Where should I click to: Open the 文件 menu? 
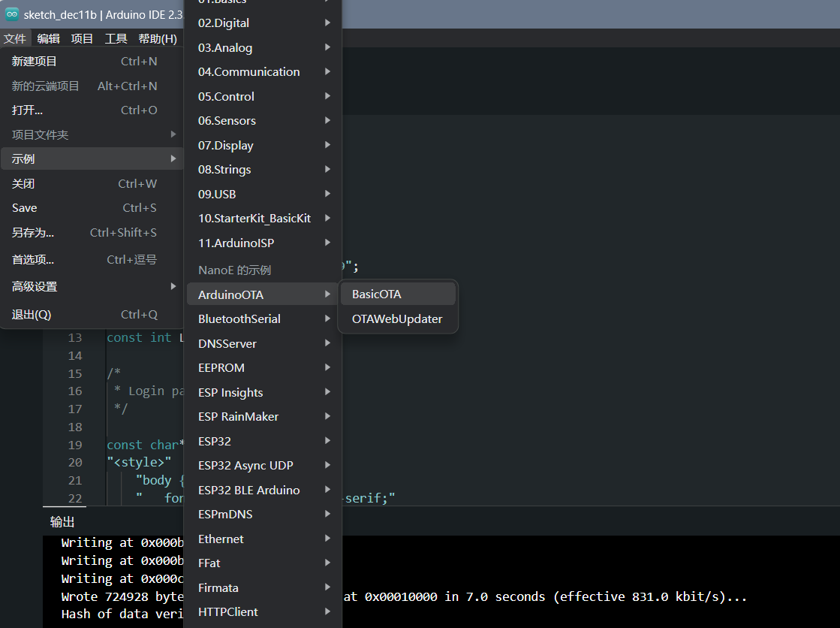(14, 38)
